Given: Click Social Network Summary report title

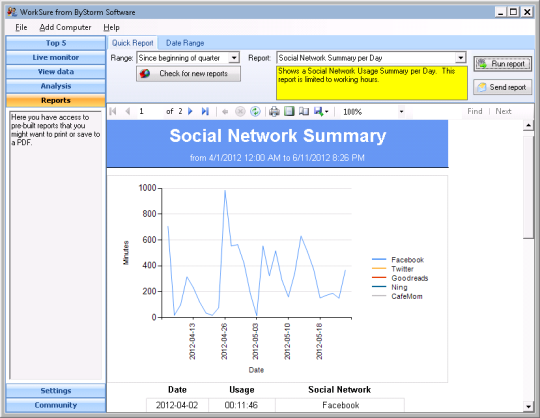Looking at the screenshot, I should tap(278, 136).
